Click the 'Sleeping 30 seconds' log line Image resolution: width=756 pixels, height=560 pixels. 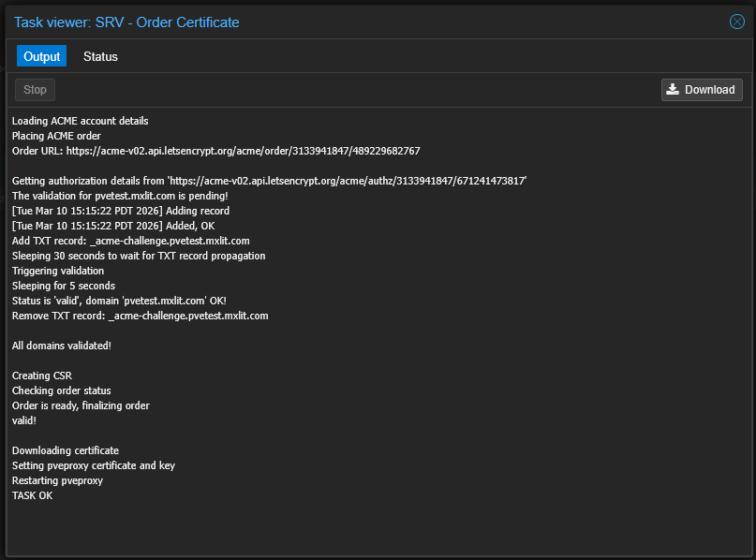point(139,256)
